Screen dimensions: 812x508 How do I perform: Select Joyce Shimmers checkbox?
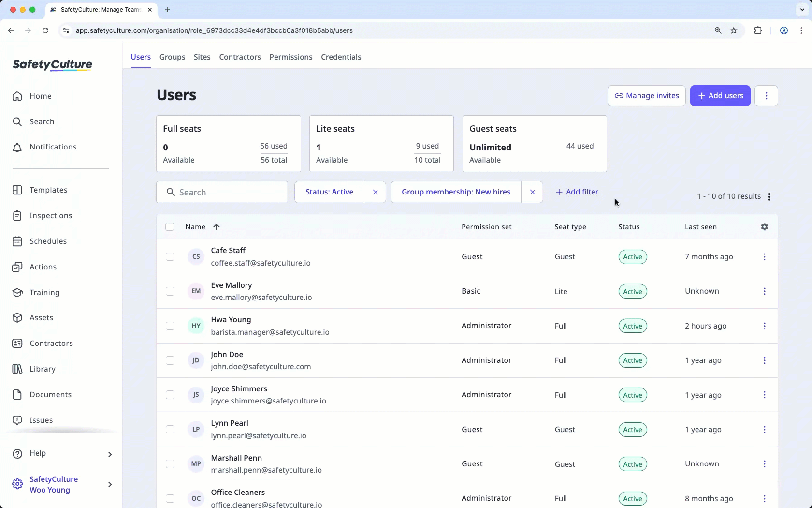click(170, 395)
